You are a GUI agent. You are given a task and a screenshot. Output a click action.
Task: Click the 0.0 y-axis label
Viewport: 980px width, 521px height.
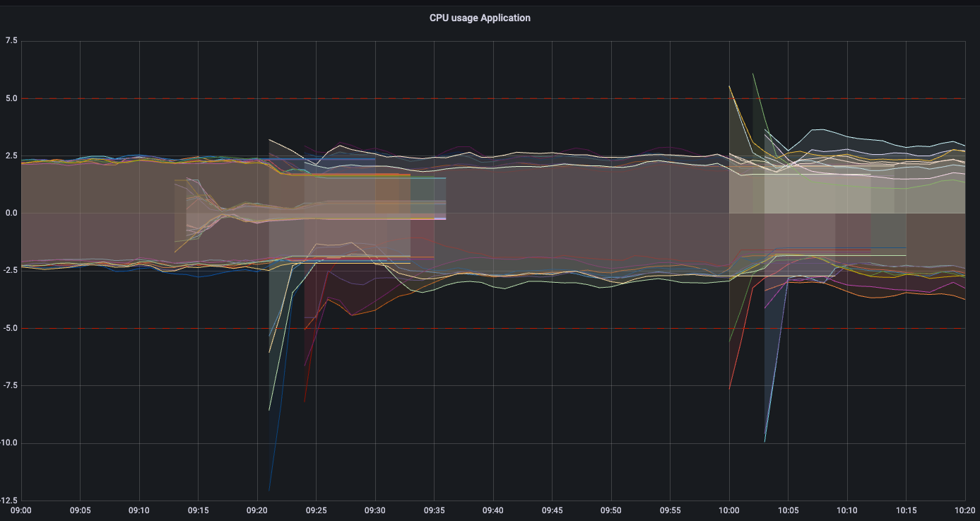pos(11,213)
